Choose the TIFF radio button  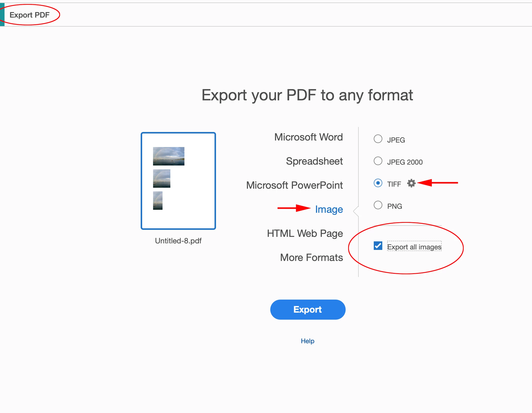(x=378, y=183)
